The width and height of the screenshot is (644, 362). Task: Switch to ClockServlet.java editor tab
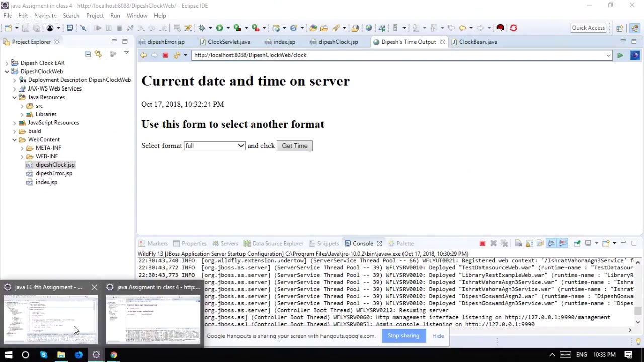point(224,42)
